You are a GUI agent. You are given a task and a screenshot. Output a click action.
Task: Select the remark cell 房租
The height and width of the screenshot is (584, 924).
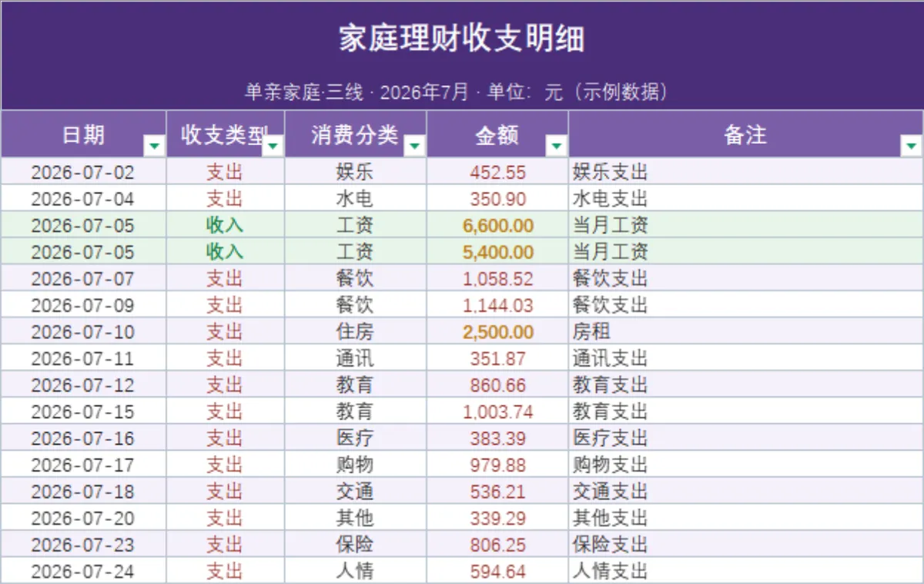point(745,331)
